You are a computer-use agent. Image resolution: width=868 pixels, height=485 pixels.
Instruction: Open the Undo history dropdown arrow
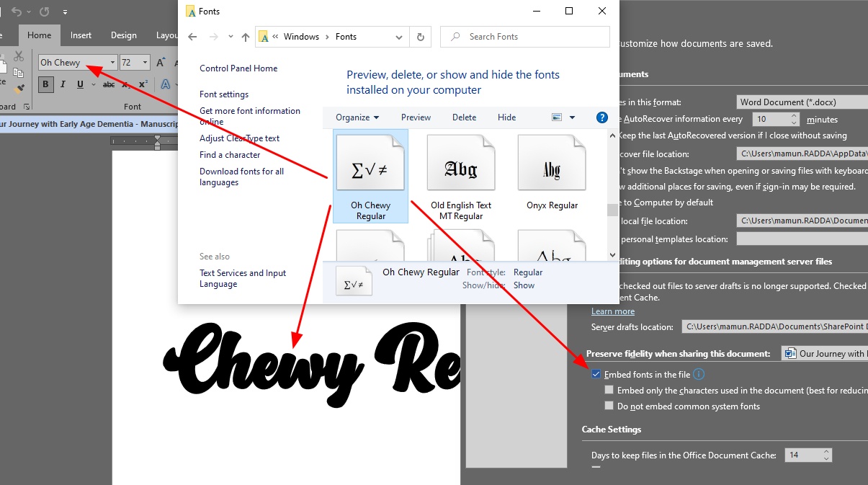tap(28, 12)
